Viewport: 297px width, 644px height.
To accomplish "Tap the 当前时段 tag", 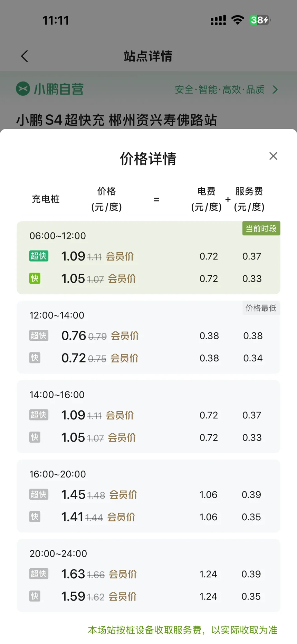I will 261,228.
